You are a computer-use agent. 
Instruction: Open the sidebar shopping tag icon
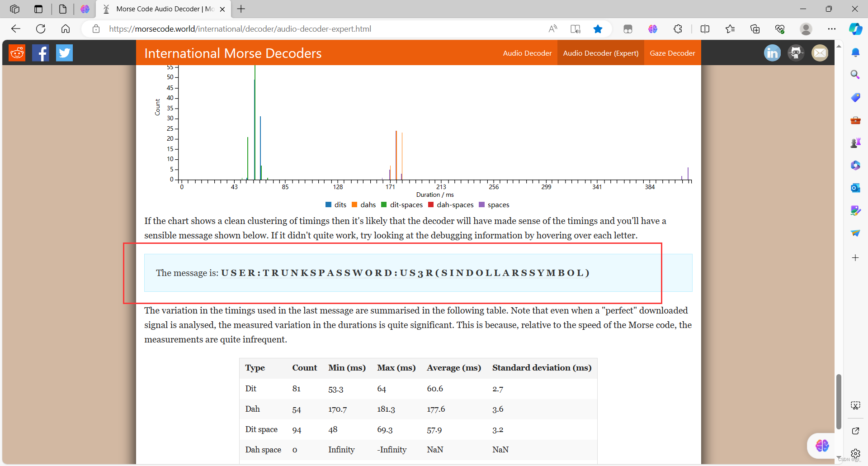pyautogui.click(x=855, y=97)
